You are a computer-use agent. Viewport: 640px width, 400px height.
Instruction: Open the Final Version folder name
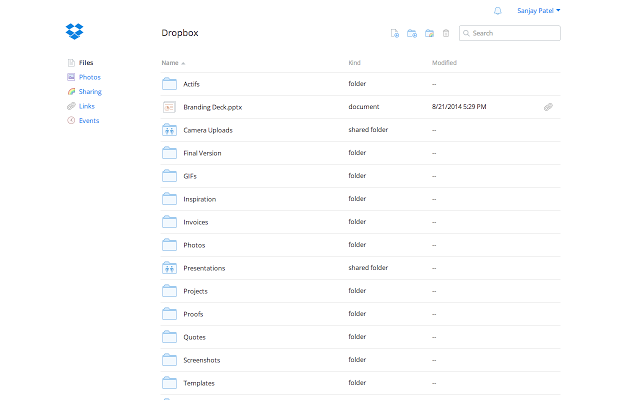(x=202, y=153)
